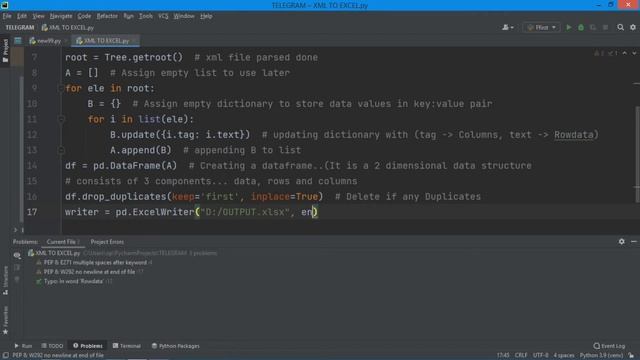Go to next highlighted error arrow
Screen dimensions: 640x360
point(634,53)
